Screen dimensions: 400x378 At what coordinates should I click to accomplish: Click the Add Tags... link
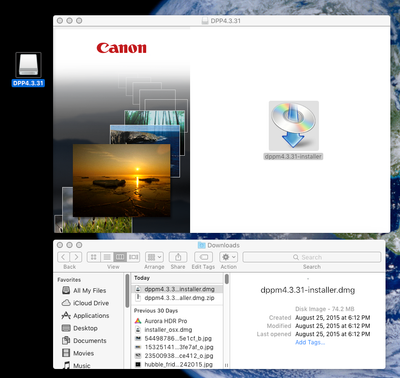310,342
